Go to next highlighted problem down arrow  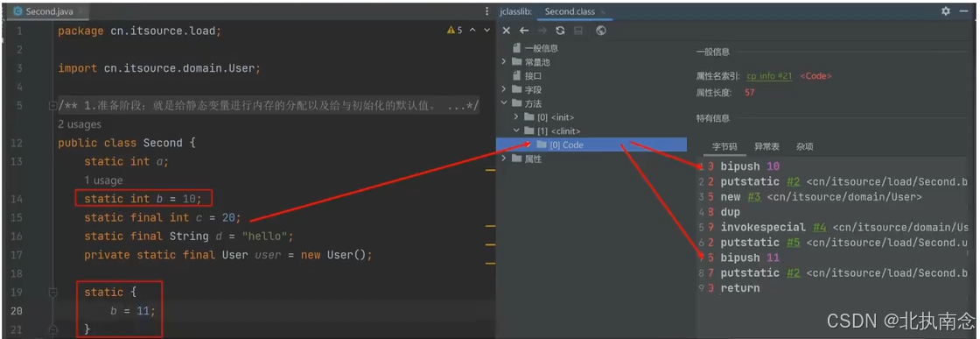486,30
